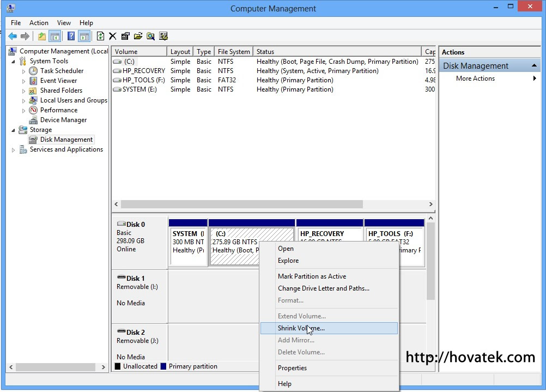Choose Properties in the context menu

coord(329,368)
